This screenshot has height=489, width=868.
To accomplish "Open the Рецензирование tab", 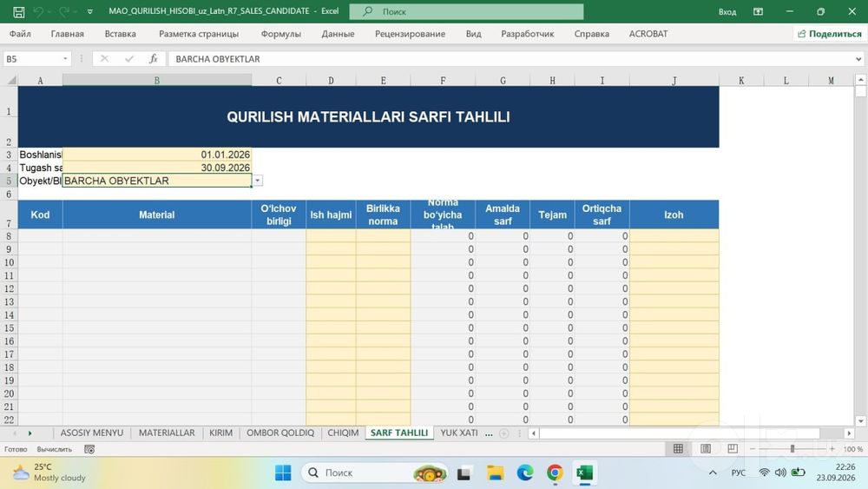I will point(411,34).
